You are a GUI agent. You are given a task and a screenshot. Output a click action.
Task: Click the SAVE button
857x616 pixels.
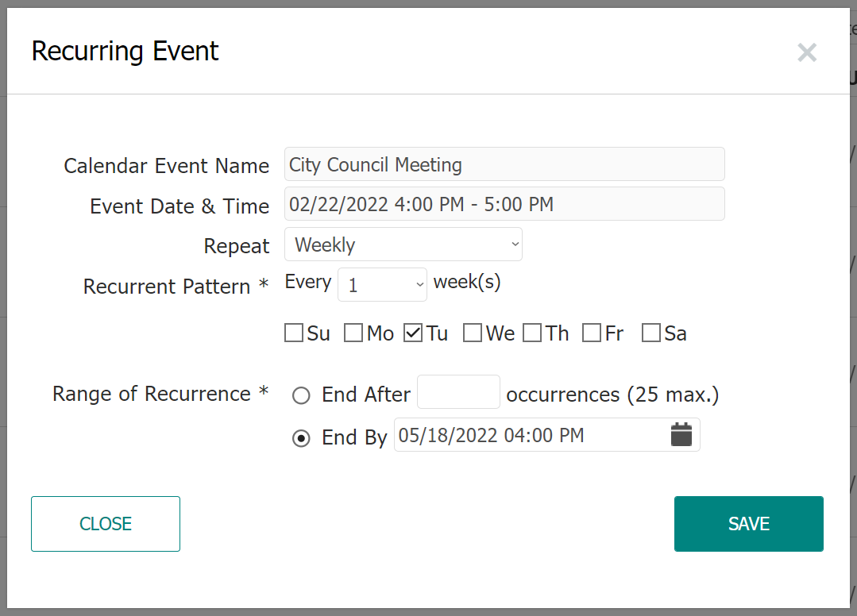point(748,523)
